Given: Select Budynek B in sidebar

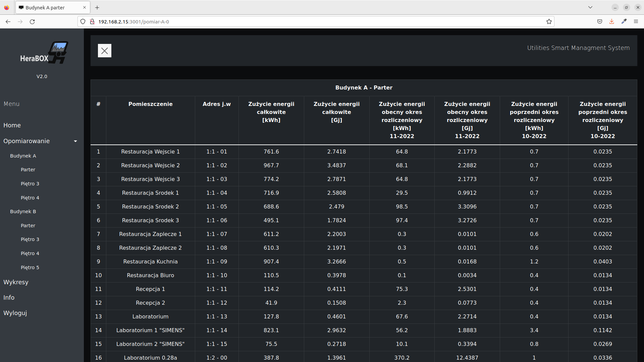Looking at the screenshot, I should tap(23, 212).
